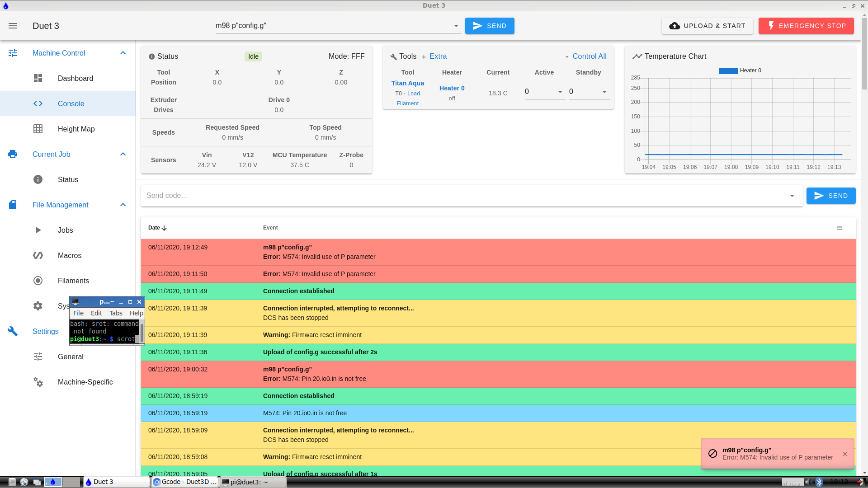Viewport: 868px width, 488px height.
Task: Click the Height Map grid icon
Action: (x=38, y=129)
